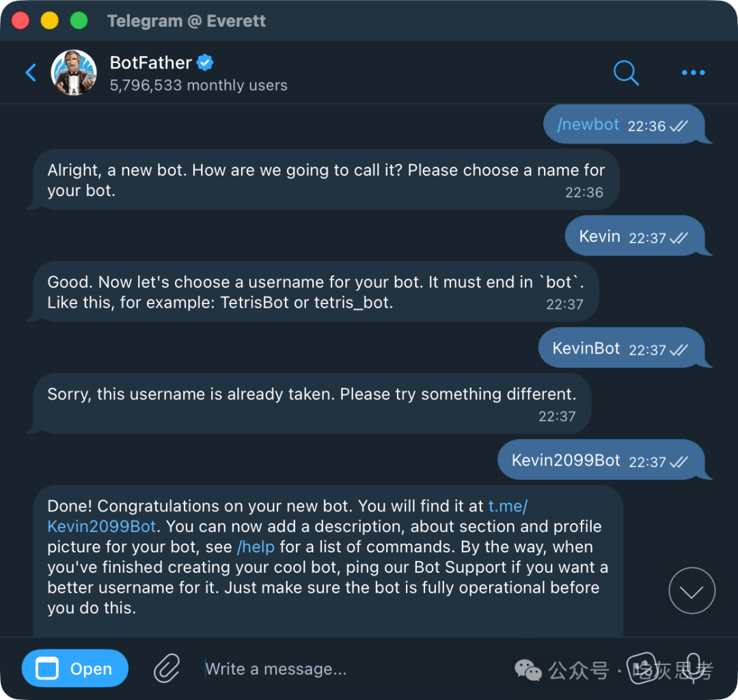Screen dimensions: 738x700
Task: Click the username already taken message
Action: 311,394
